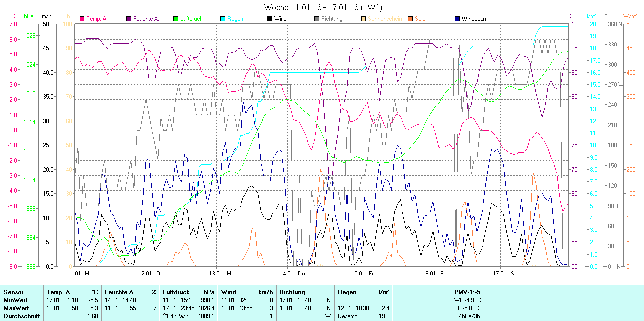Select the 'Luftdruck' legend label in the chart
The height and width of the screenshot is (321, 644).
(x=192, y=19)
